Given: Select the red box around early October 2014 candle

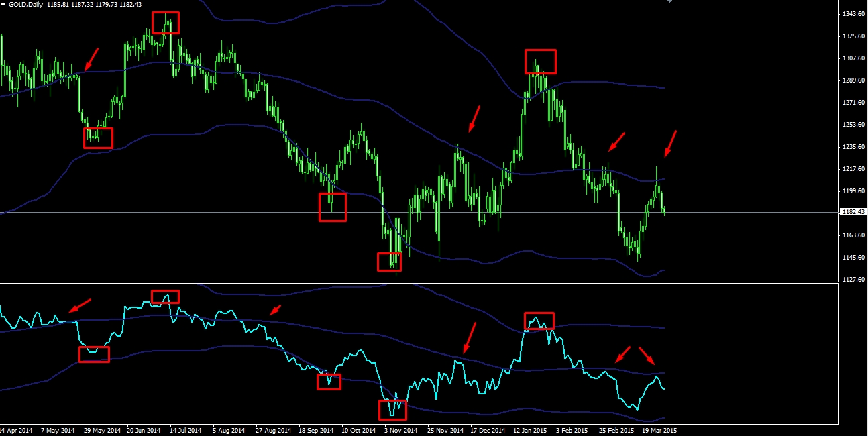Looking at the screenshot, I should 333,207.
